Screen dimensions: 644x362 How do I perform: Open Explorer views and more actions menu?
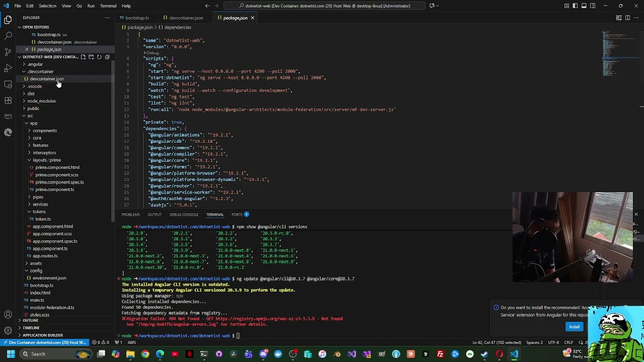pyautogui.click(x=107, y=18)
